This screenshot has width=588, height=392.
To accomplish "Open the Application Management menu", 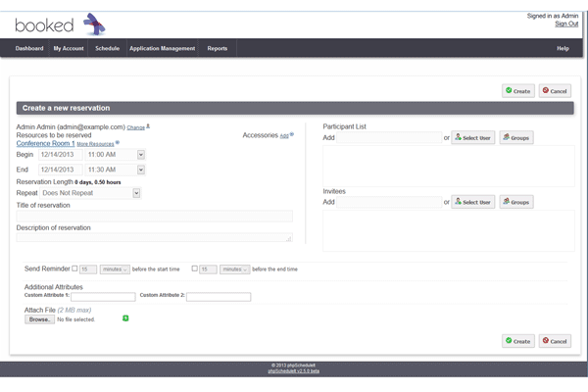I will pos(163,48).
